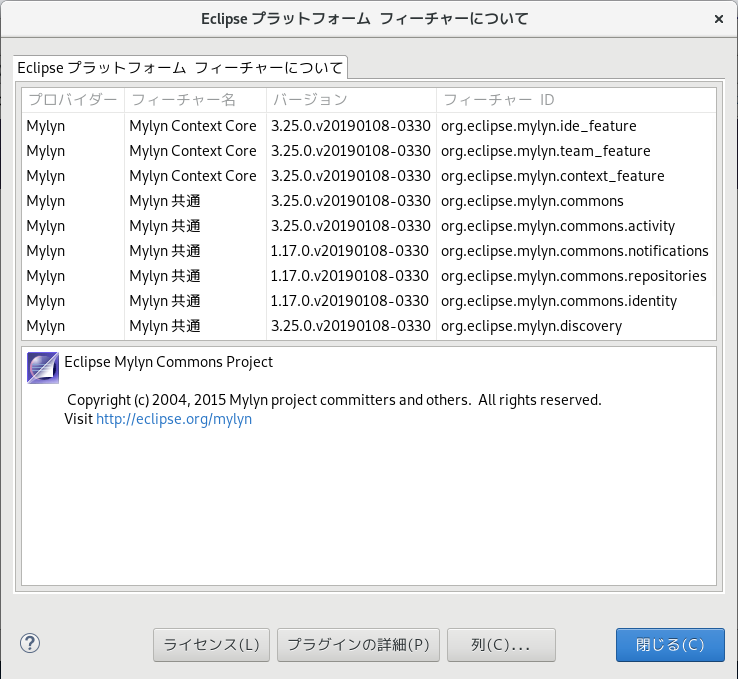Close dialog with the X button
738x679 pixels.
719,19
